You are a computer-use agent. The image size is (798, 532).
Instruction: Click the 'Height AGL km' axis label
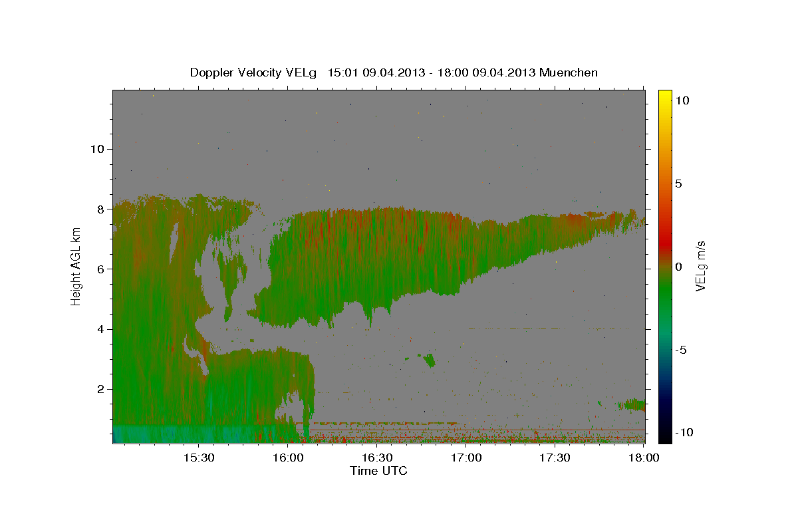76,266
